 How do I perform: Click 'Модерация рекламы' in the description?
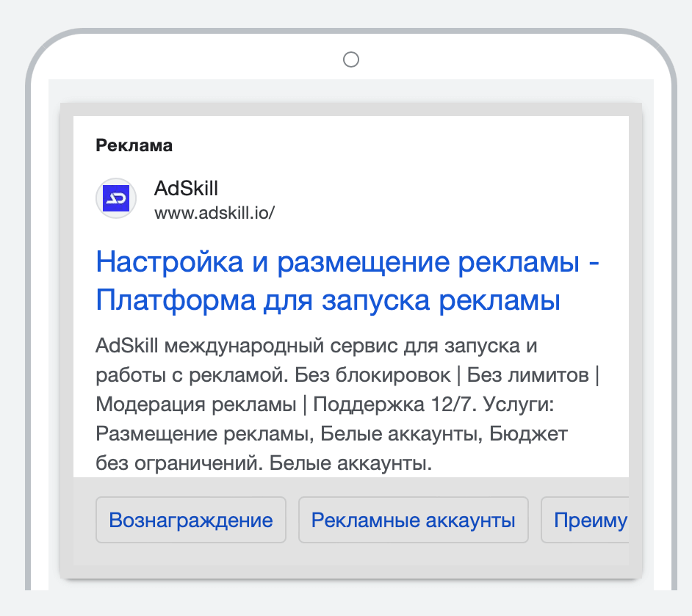click(x=196, y=405)
